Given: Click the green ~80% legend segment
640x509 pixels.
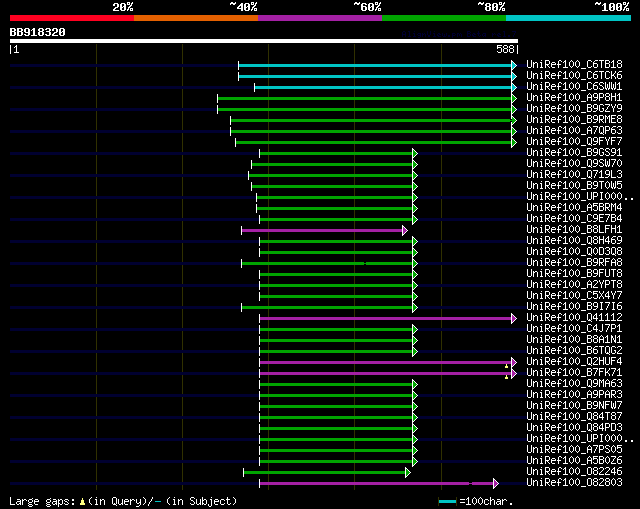Looking at the screenshot, I should 444,18.
